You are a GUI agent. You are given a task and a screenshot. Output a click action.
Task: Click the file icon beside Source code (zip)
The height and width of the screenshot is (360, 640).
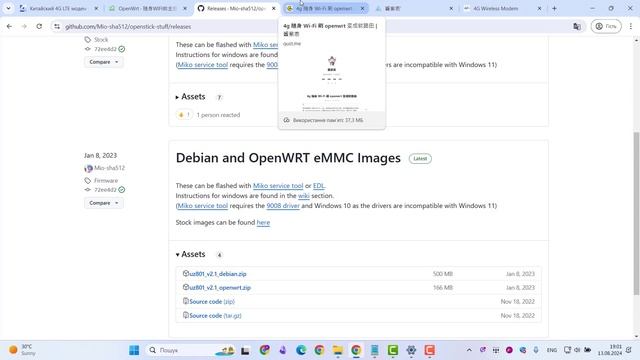click(x=186, y=301)
